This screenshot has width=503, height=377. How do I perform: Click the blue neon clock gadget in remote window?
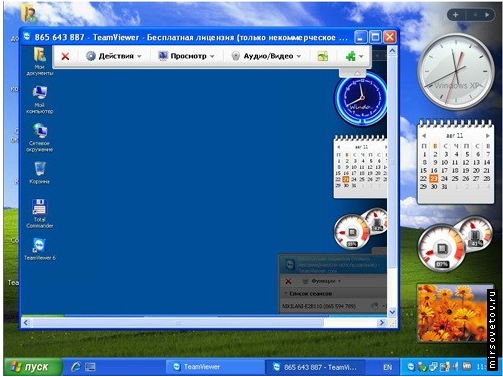pos(361,98)
